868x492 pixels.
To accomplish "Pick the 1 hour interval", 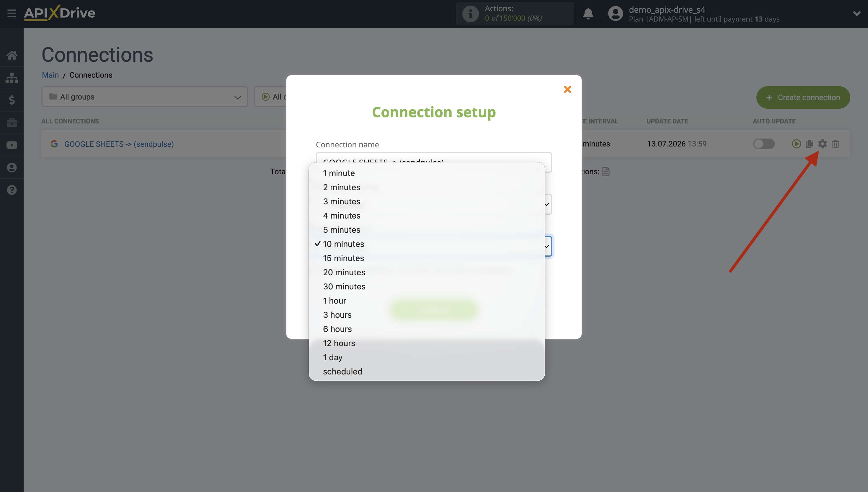I will point(427,301).
